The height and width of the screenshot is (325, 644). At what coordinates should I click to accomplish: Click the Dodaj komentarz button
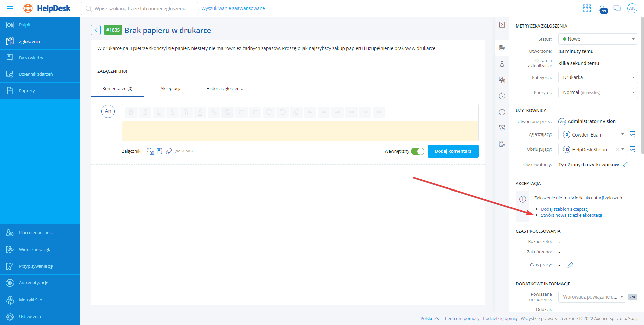coord(453,151)
